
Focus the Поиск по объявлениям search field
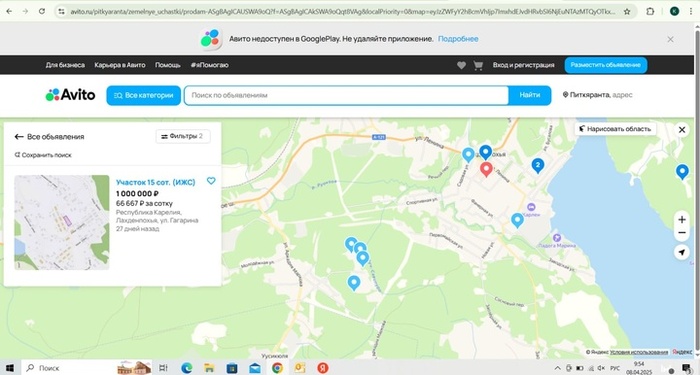(x=346, y=95)
